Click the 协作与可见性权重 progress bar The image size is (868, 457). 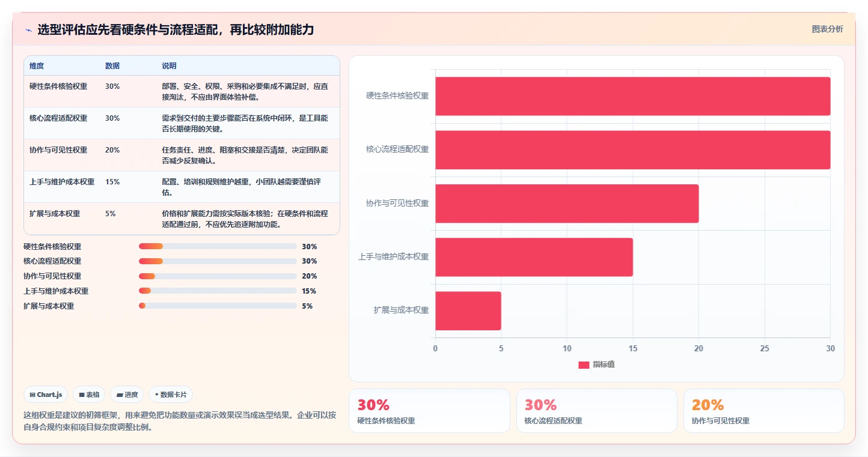click(218, 276)
